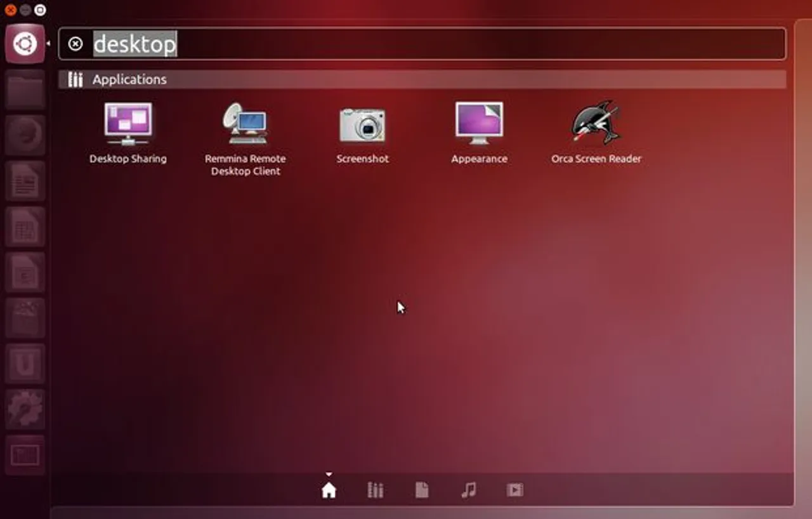
Task: Open the Appearance settings application
Action: coord(479,133)
